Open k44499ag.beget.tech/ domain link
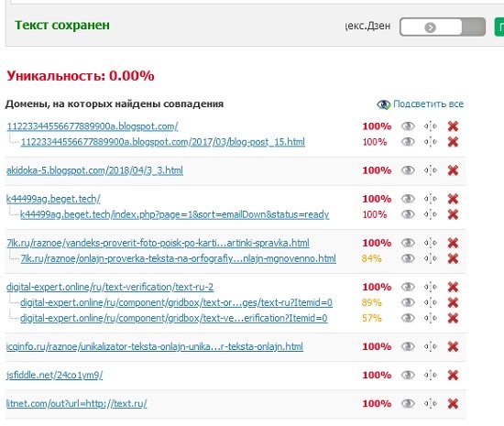Viewport: 504px width, 426px height. pyautogui.click(x=53, y=199)
